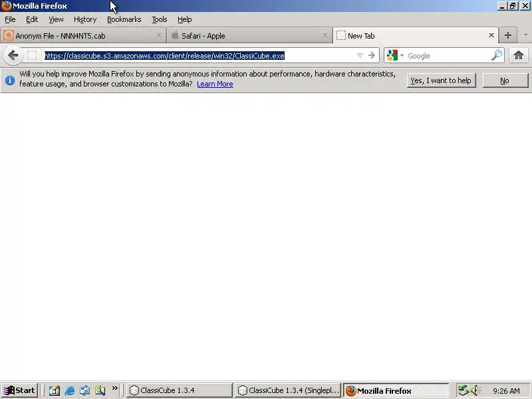Switch to ClassiCube 1.3.4 (Singleplayer) taskbar window
This screenshot has width=532, height=399.
(288, 390)
